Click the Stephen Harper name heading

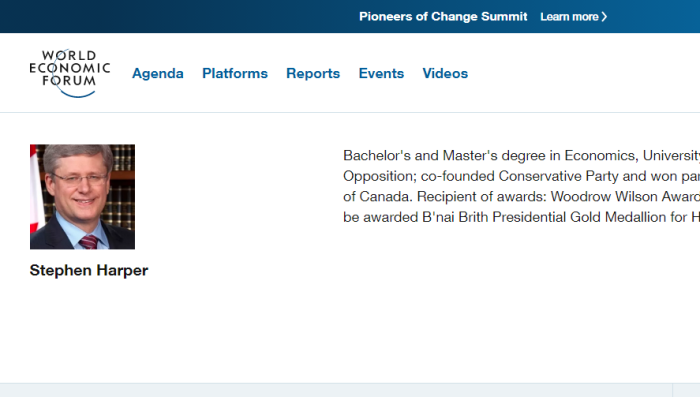(89, 271)
